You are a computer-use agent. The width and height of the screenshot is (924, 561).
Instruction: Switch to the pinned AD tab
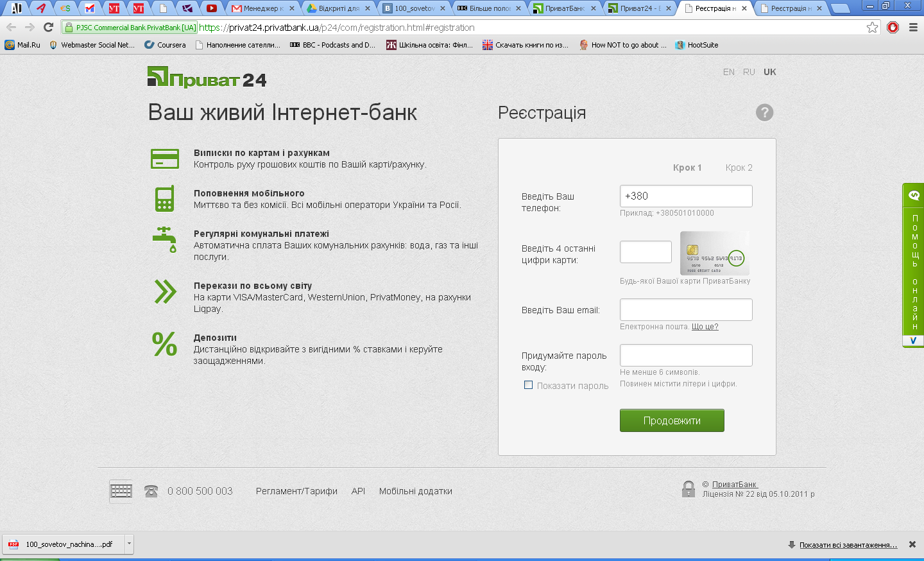(x=17, y=8)
